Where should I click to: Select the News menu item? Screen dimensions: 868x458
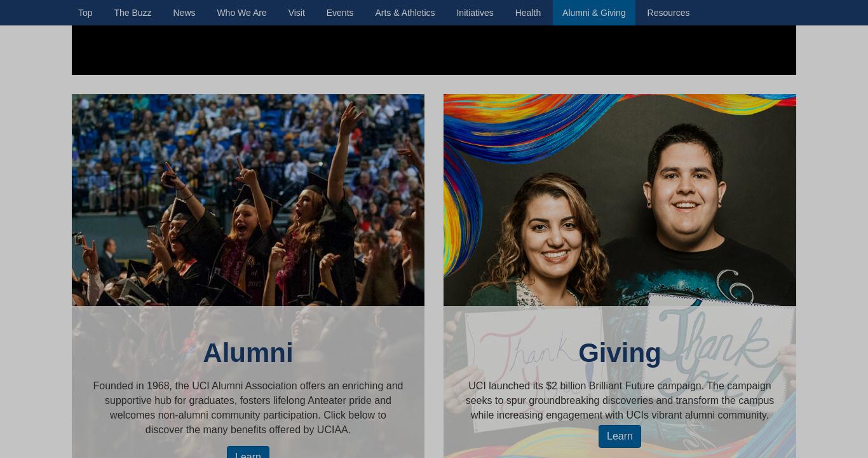pyautogui.click(x=184, y=13)
